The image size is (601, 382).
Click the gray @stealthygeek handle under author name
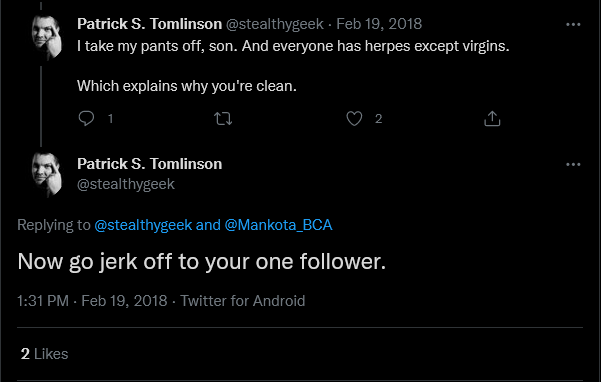[126, 184]
